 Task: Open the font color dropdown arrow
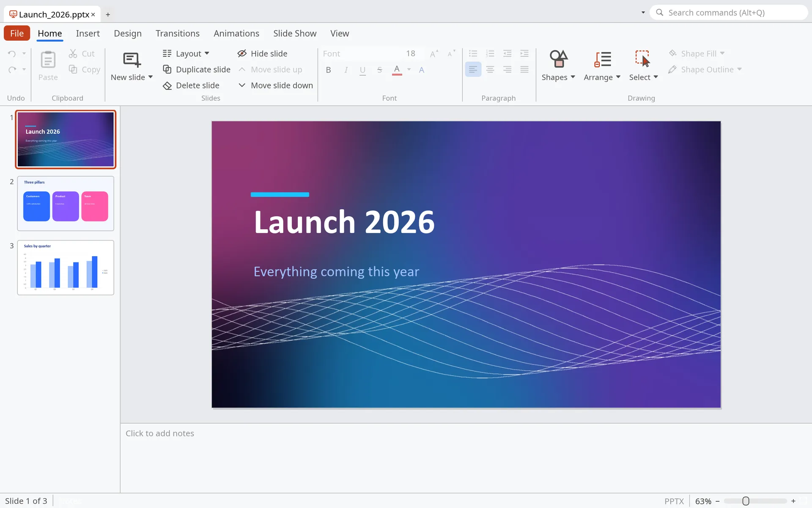click(409, 69)
